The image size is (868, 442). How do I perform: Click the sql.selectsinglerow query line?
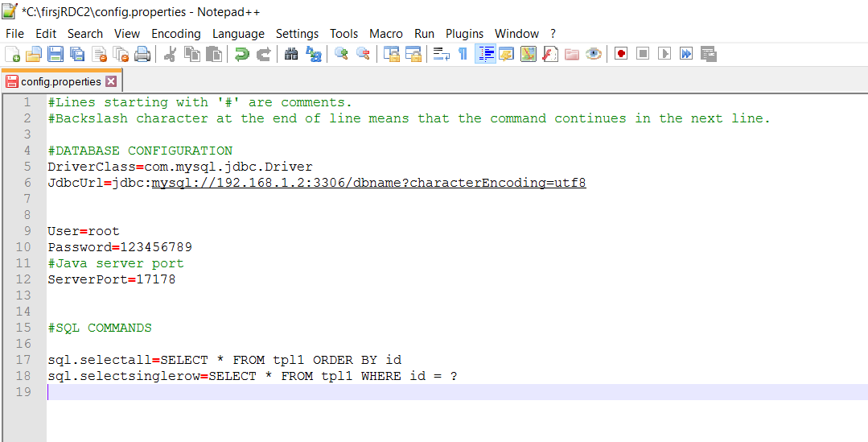[x=253, y=376]
